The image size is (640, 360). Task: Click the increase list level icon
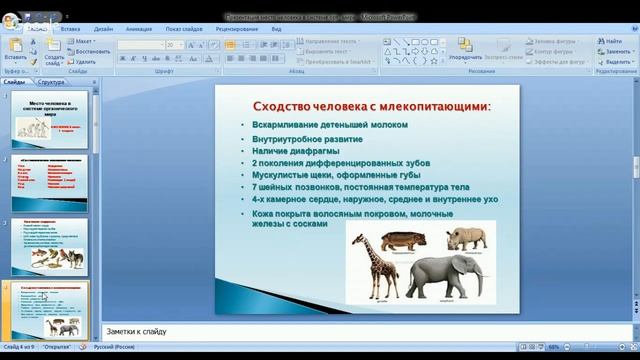pos(275,45)
